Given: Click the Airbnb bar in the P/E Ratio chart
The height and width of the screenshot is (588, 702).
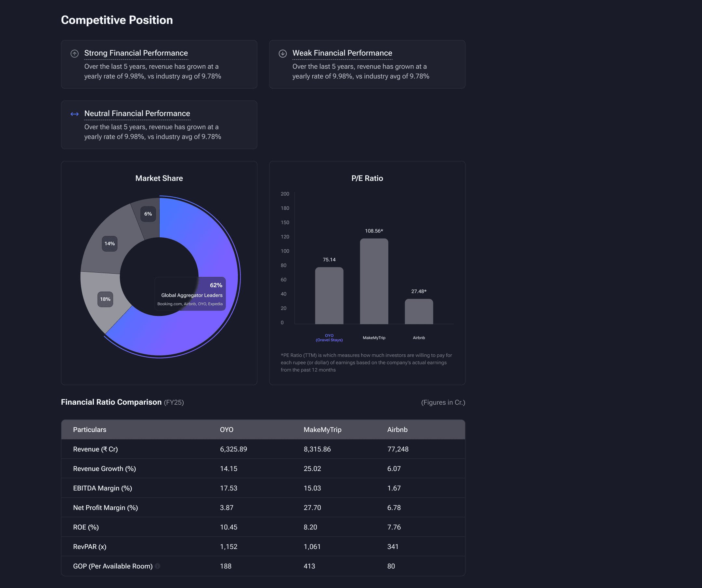Looking at the screenshot, I should point(419,311).
